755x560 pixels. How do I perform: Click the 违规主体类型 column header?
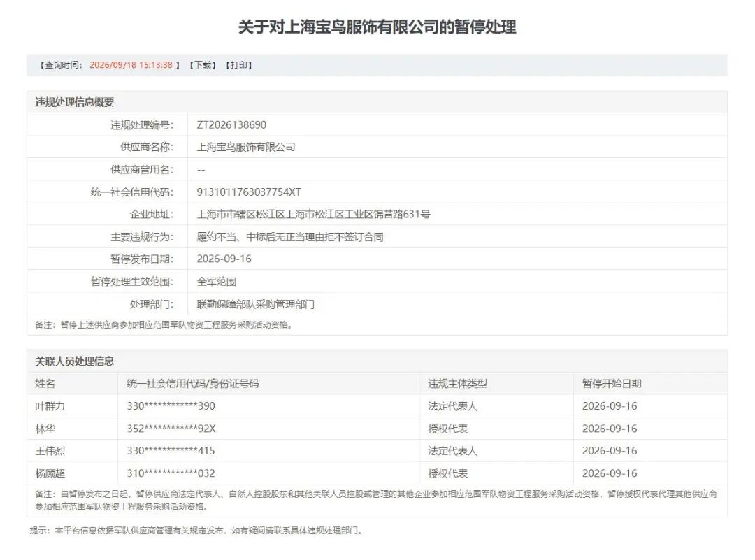pos(457,384)
